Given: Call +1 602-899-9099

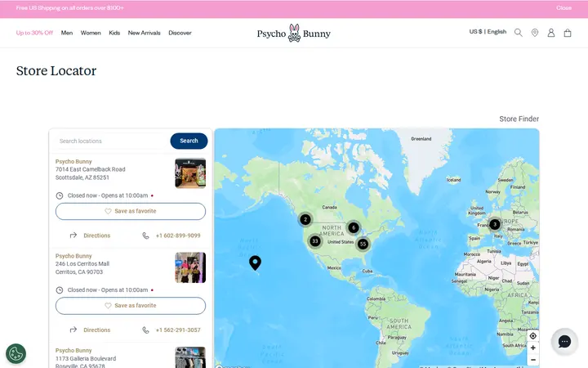Looking at the screenshot, I should point(178,236).
